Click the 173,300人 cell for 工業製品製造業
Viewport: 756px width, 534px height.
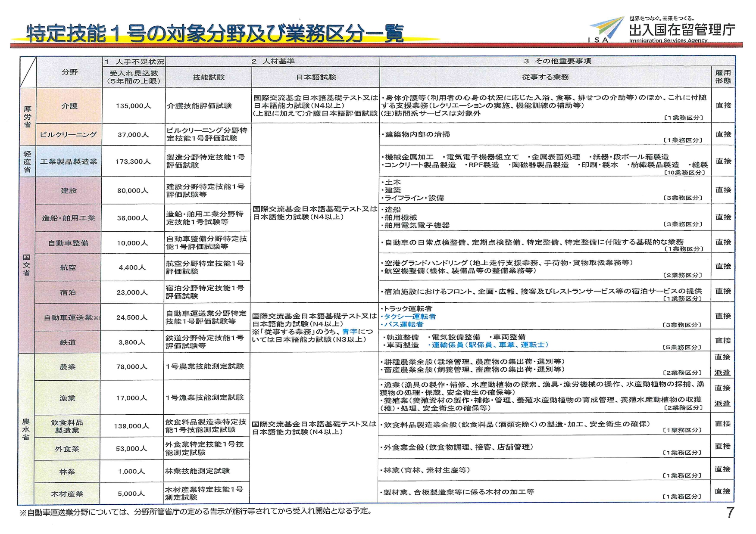pyautogui.click(x=133, y=162)
